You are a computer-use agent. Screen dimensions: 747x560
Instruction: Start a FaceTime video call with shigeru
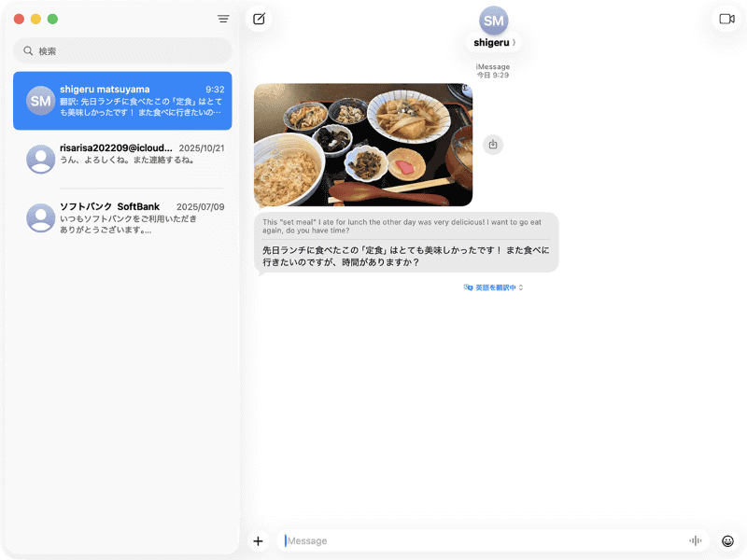tap(727, 18)
